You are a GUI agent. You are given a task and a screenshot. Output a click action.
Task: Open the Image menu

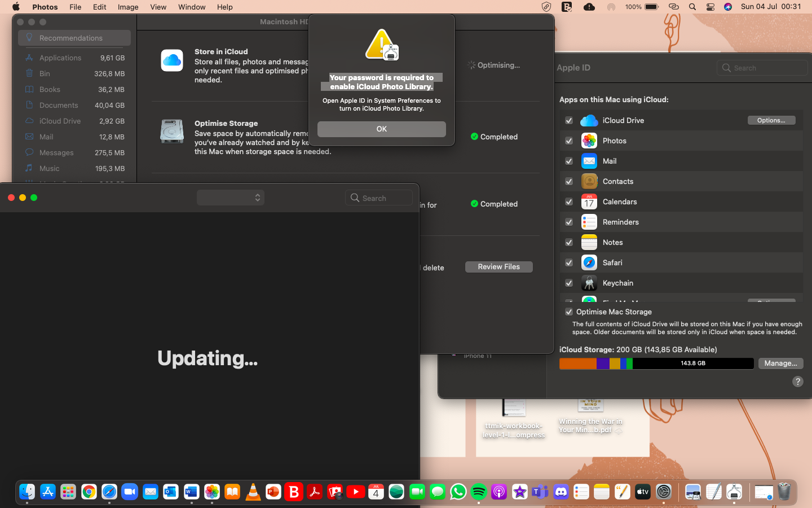point(128,7)
